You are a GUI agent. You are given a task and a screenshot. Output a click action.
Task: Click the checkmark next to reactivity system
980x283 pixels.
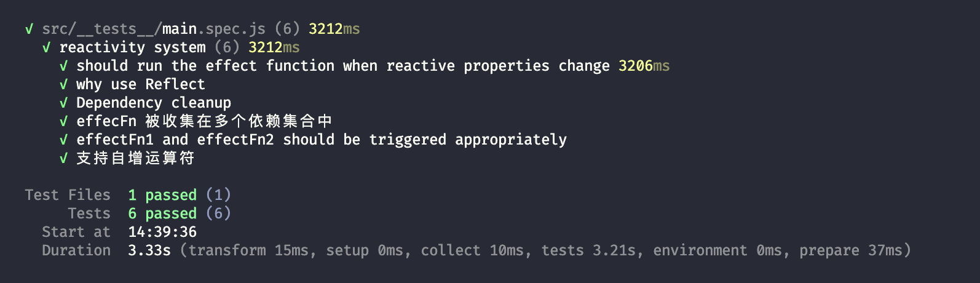pos(46,47)
